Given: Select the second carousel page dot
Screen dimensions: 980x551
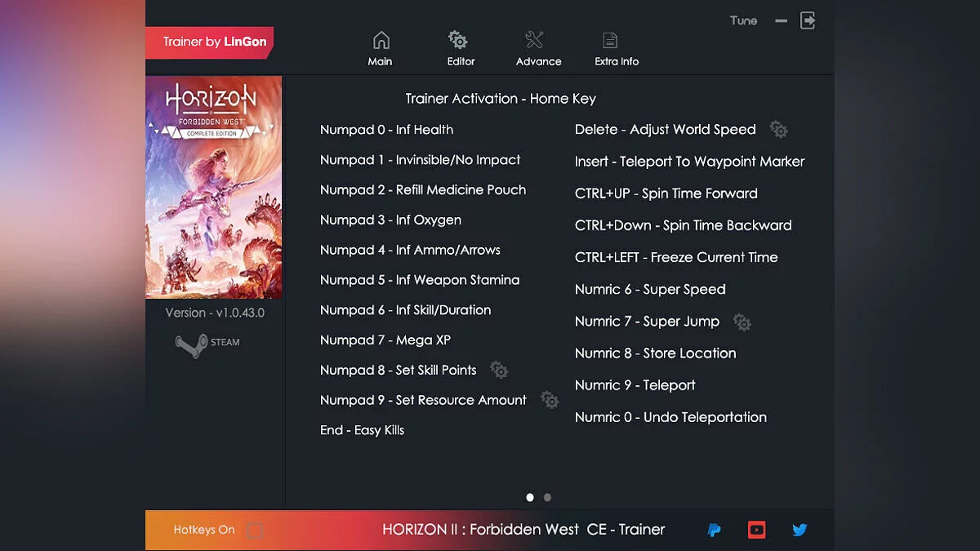Looking at the screenshot, I should [547, 496].
